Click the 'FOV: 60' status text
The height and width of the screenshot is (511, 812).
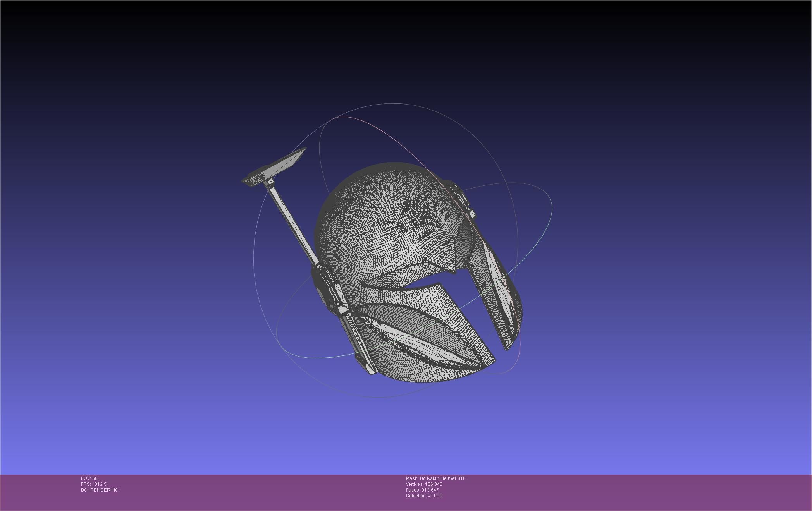pyautogui.click(x=89, y=478)
